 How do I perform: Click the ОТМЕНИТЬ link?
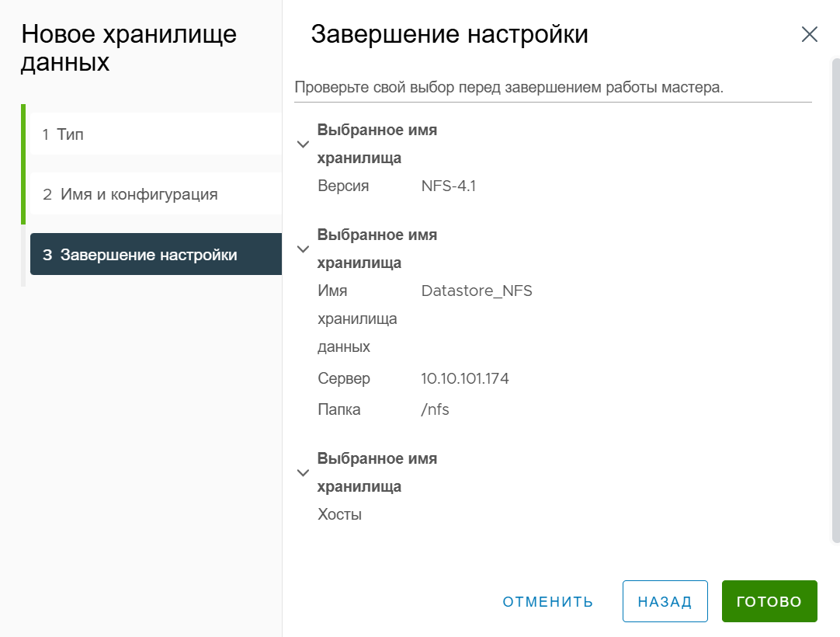pyautogui.click(x=547, y=601)
